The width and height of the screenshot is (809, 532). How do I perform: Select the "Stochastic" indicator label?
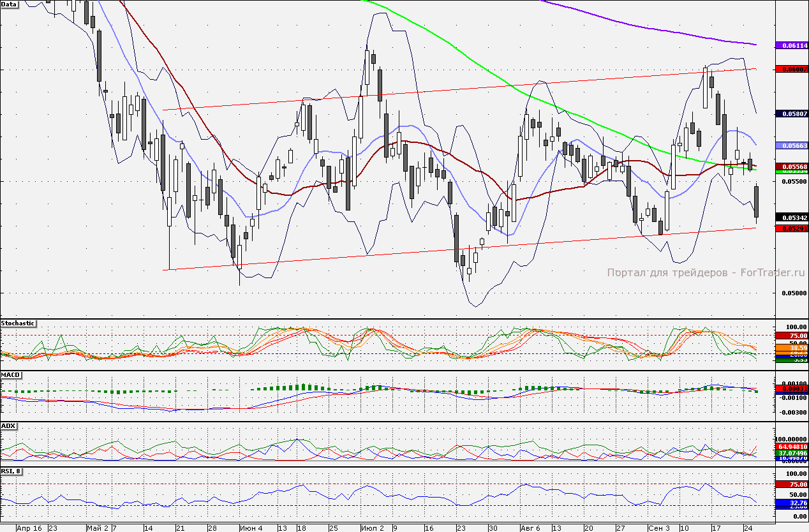tap(18, 323)
